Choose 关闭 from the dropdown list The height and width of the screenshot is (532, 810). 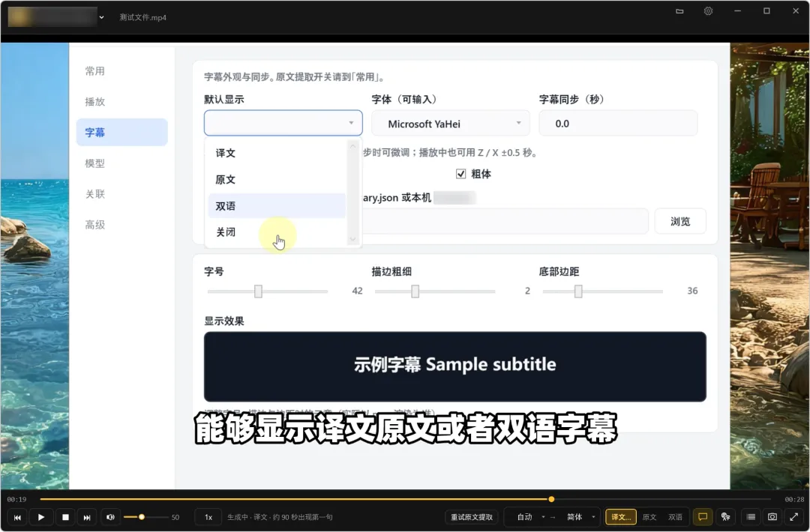coord(277,232)
